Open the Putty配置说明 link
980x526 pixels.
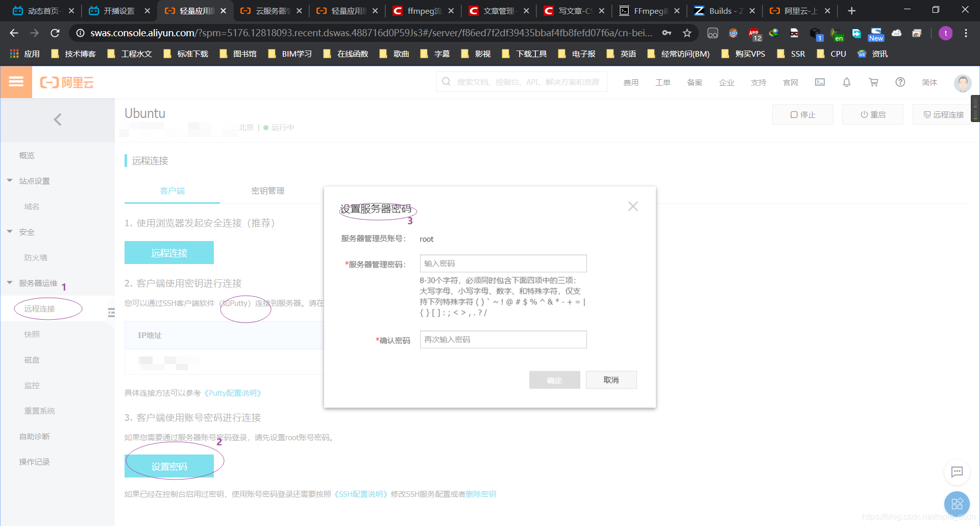pos(232,393)
